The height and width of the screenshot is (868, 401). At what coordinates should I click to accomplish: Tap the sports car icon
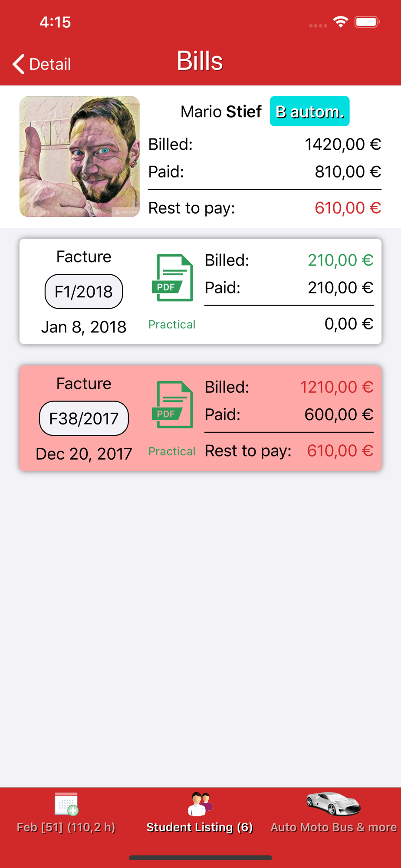click(x=333, y=803)
